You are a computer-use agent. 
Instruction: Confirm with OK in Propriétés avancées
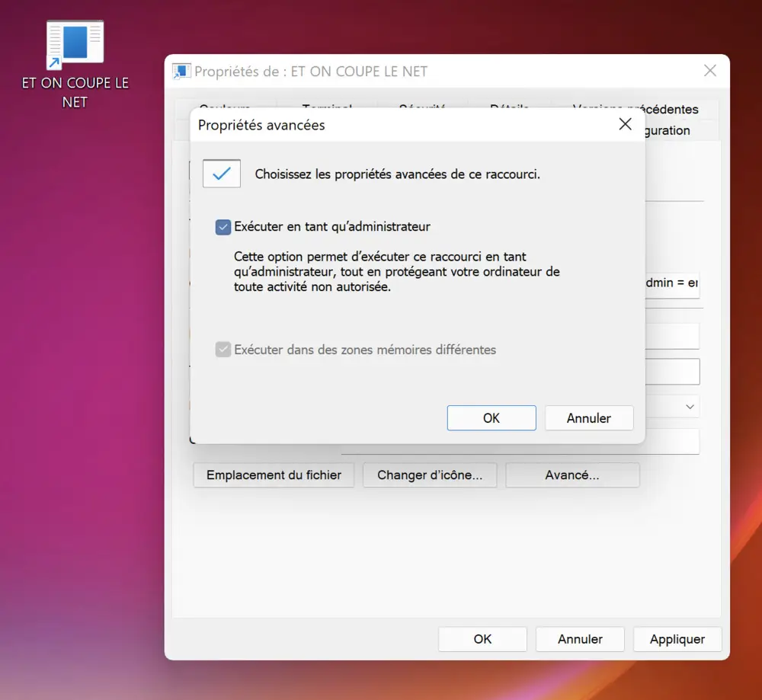pyautogui.click(x=491, y=418)
